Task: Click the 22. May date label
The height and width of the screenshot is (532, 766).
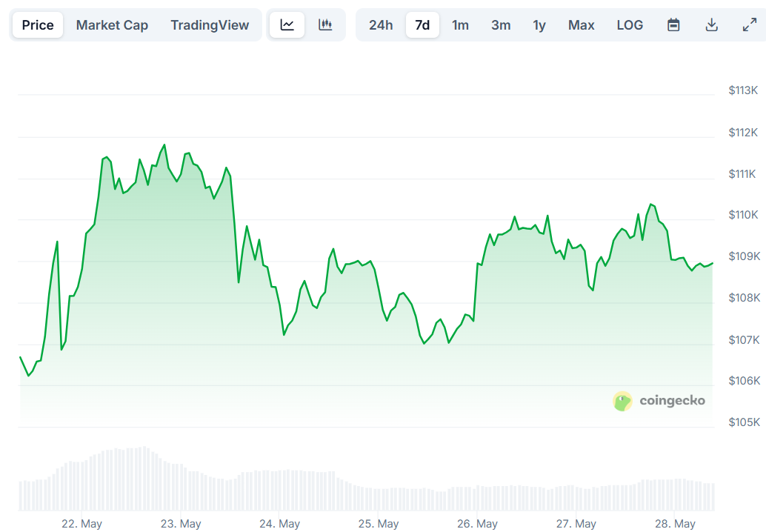Action: [81, 524]
